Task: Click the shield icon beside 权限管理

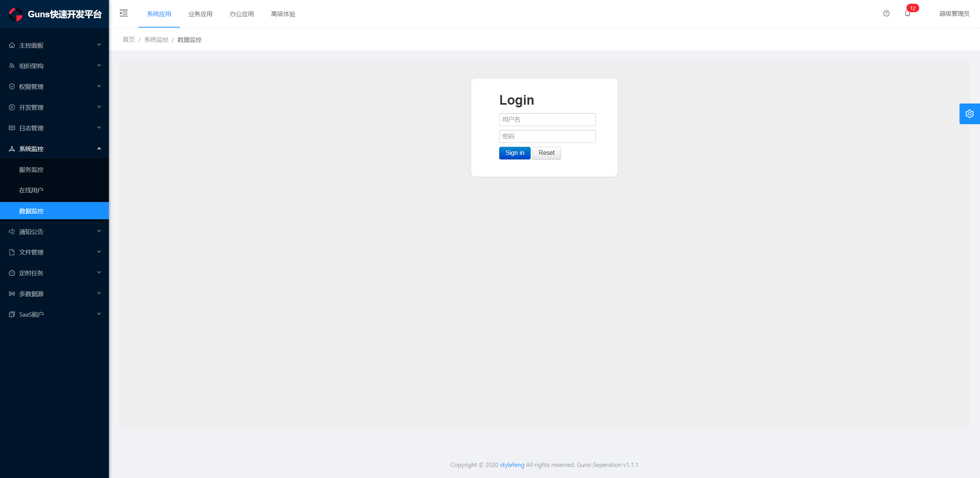Action: click(x=12, y=87)
